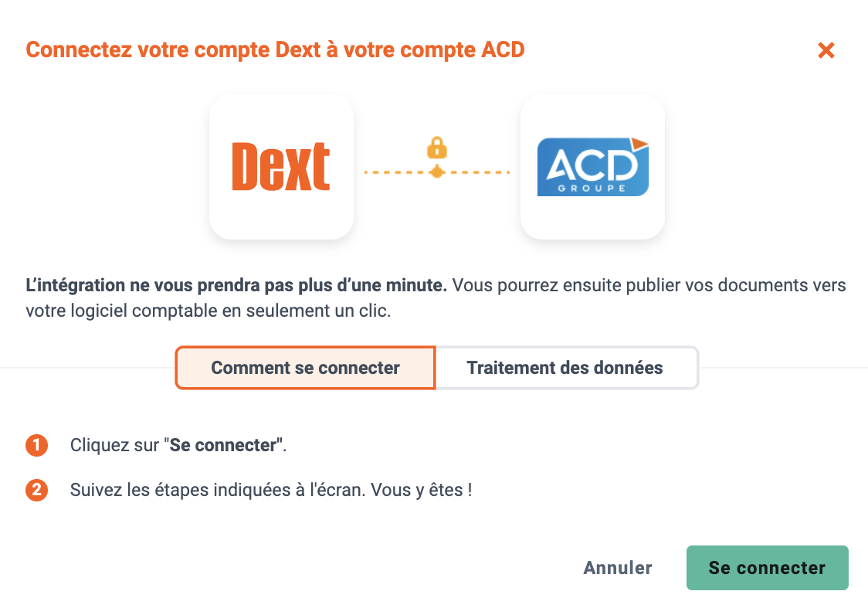This screenshot has height=615, width=868.
Task: Click the bold "Se connecter" text in step 1
Action: point(223,445)
